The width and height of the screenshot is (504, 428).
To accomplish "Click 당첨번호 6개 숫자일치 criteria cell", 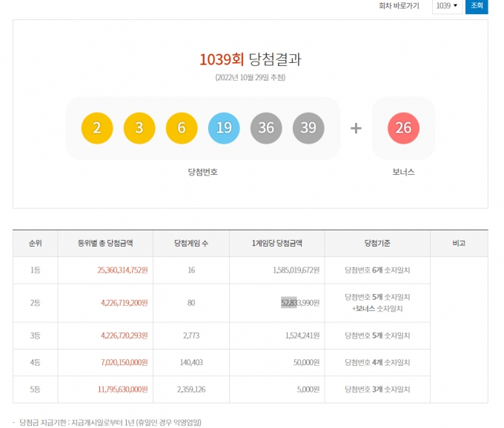I will click(x=377, y=270).
